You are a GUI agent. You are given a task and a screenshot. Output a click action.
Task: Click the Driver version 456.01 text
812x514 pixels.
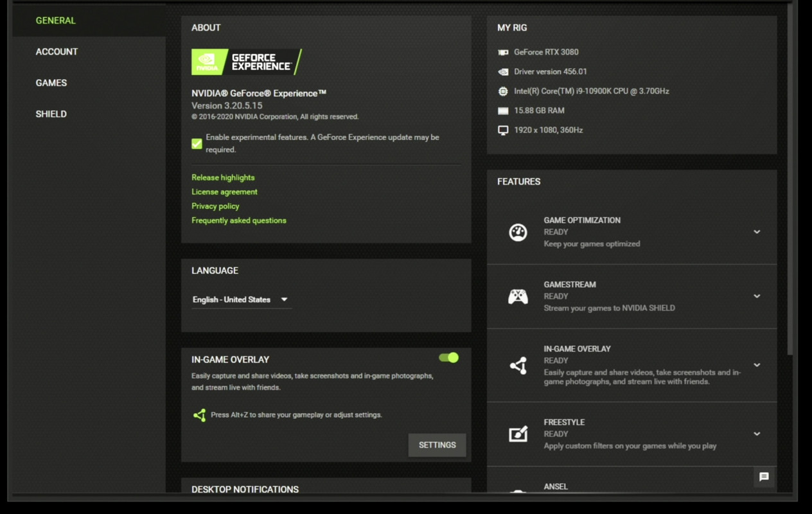pos(551,72)
